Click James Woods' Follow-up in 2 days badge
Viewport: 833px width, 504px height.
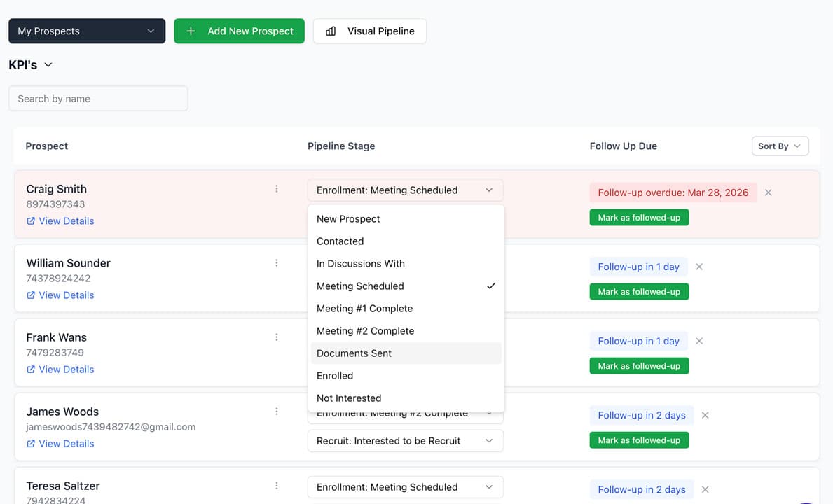642,415
